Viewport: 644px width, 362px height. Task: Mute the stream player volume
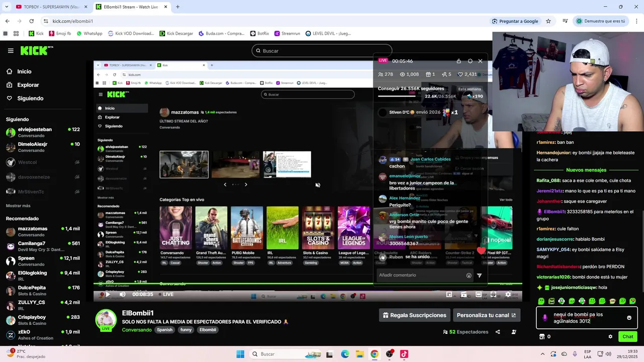122,295
